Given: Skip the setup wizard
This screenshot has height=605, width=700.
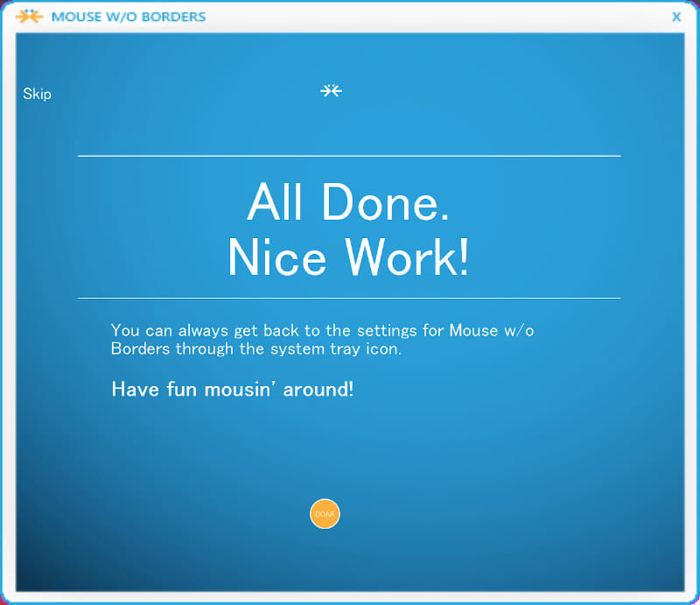Looking at the screenshot, I should pyautogui.click(x=37, y=94).
